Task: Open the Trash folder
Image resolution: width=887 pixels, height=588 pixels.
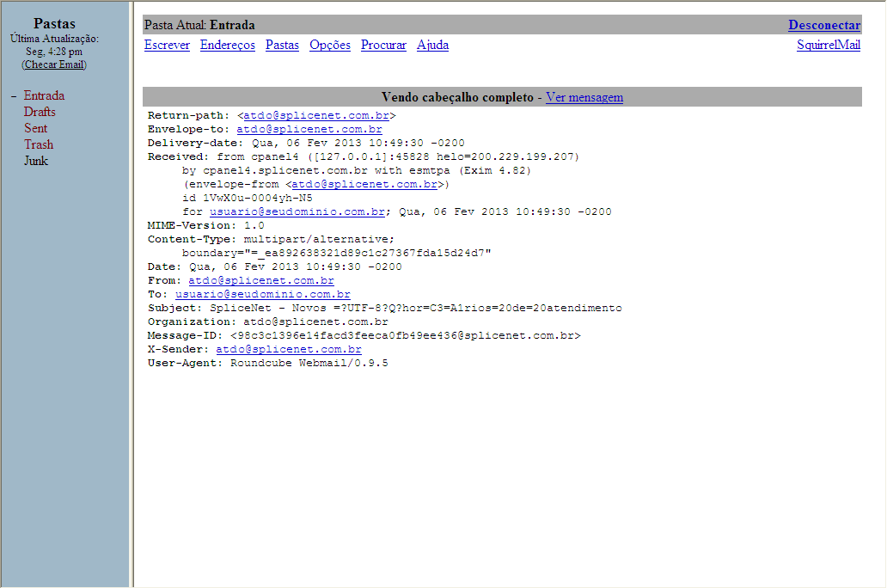Action: (39, 145)
